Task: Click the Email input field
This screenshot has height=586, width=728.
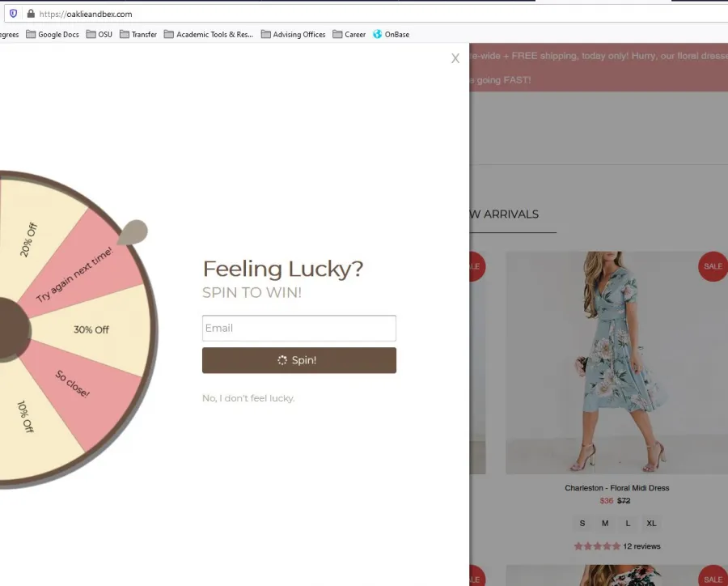Action: [299, 328]
